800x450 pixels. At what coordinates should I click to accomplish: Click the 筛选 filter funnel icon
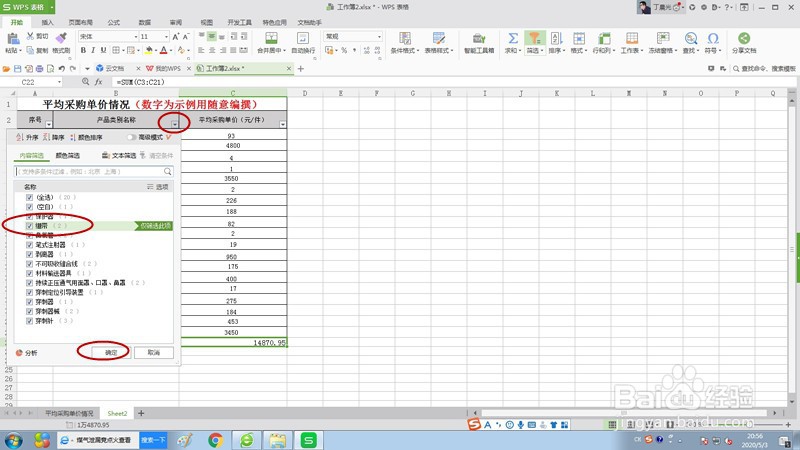click(534, 38)
